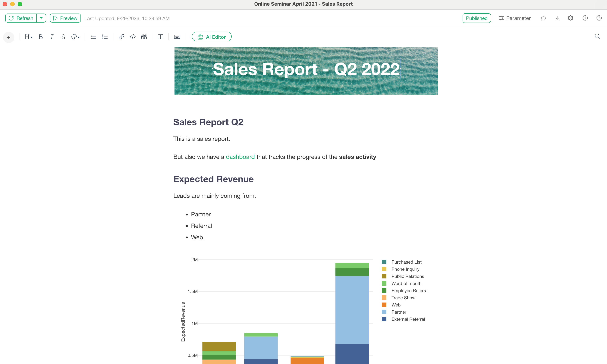This screenshot has width=607, height=364.
Task: Toggle bold formatting
Action: tap(41, 37)
